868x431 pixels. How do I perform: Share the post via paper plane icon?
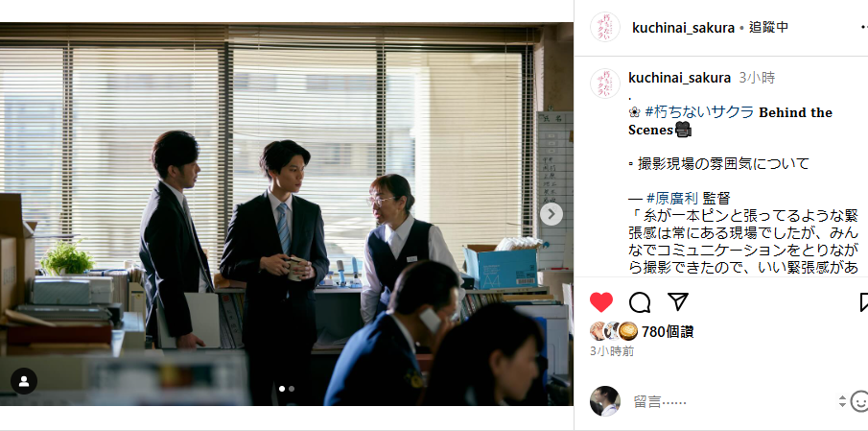pyautogui.click(x=677, y=302)
